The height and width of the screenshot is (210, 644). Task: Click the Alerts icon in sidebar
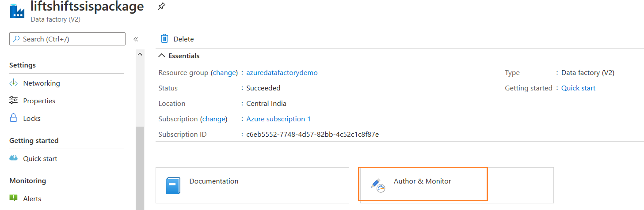click(13, 199)
